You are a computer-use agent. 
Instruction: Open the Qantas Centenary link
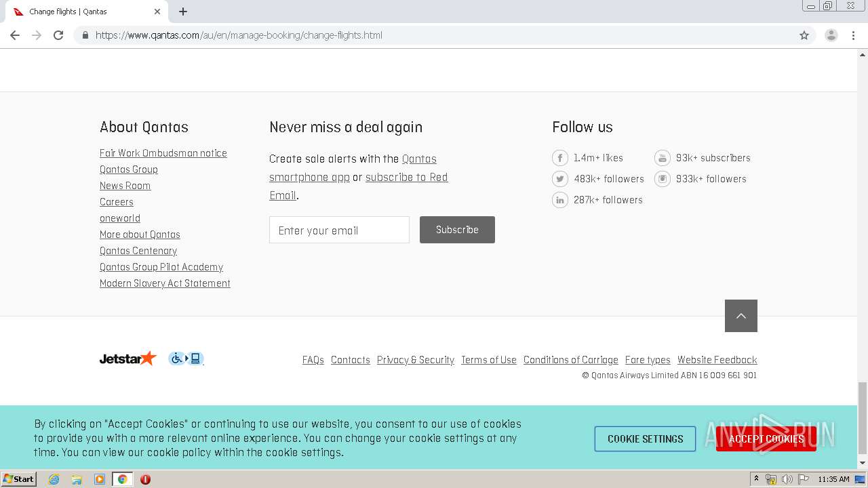click(138, 251)
